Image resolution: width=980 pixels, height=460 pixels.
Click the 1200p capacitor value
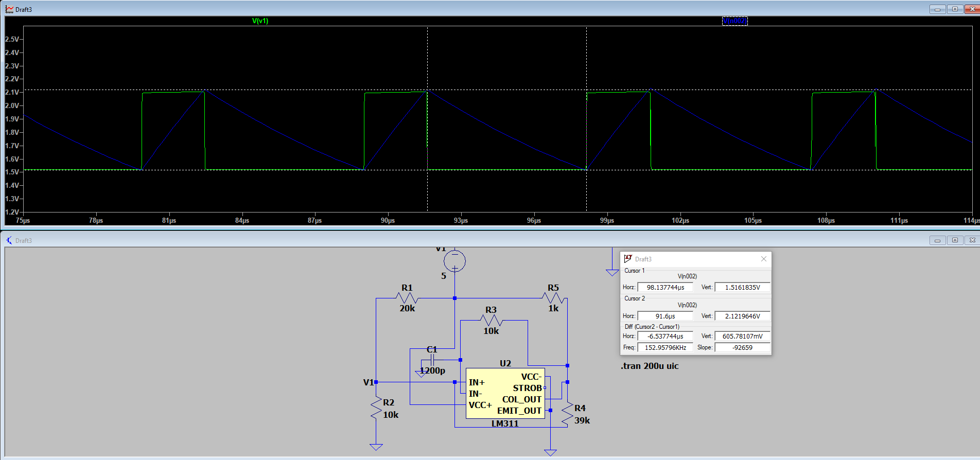click(x=432, y=370)
